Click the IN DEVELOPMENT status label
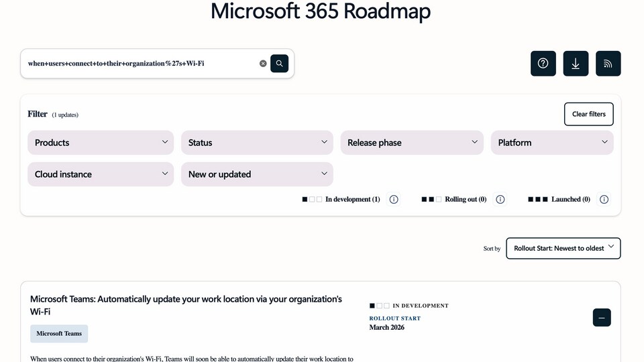644x362 pixels. (421, 306)
